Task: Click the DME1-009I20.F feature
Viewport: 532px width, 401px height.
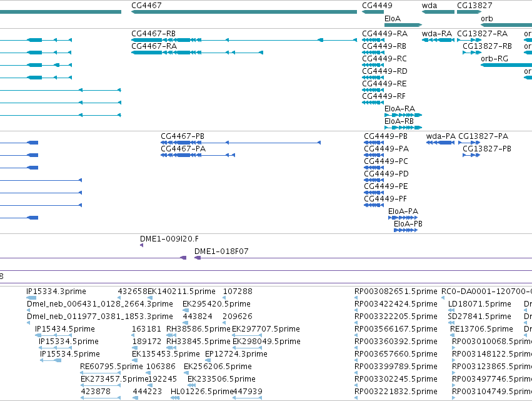Action: (x=141, y=245)
